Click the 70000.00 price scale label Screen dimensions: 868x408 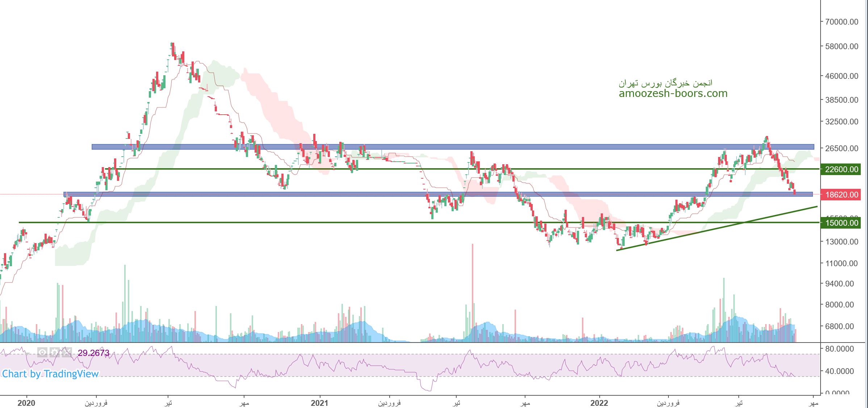[841, 22]
